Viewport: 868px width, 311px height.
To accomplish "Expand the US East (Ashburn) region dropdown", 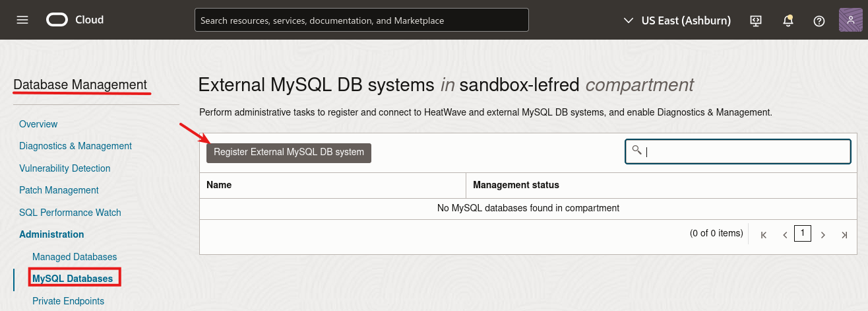I will [677, 20].
